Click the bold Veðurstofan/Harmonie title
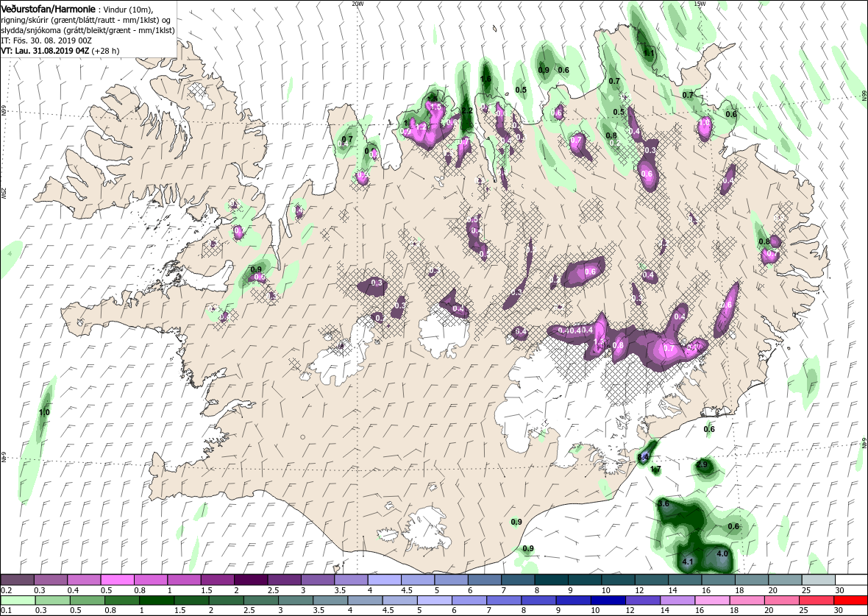Image resolution: width=868 pixels, height=616 pixels. pos(48,10)
